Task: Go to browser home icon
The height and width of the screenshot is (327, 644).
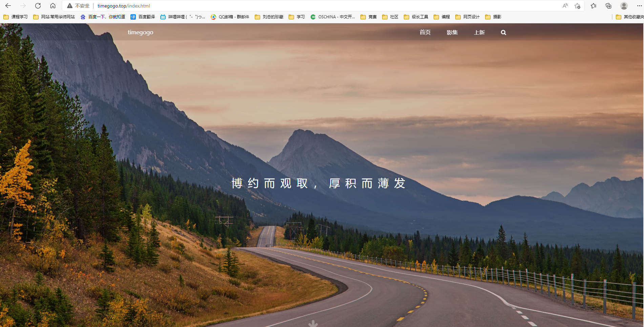Action: pyautogui.click(x=53, y=6)
